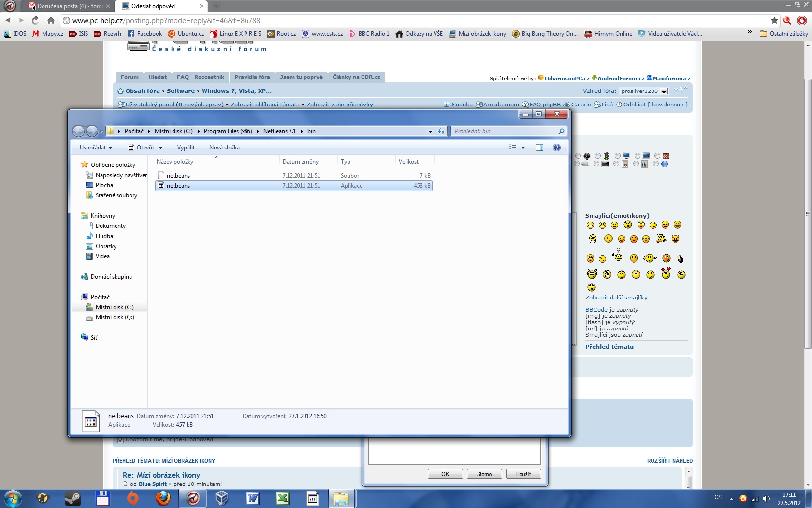812x508 pixels.
Task: Open Microsoft Word from the taskbar
Action: point(252,498)
